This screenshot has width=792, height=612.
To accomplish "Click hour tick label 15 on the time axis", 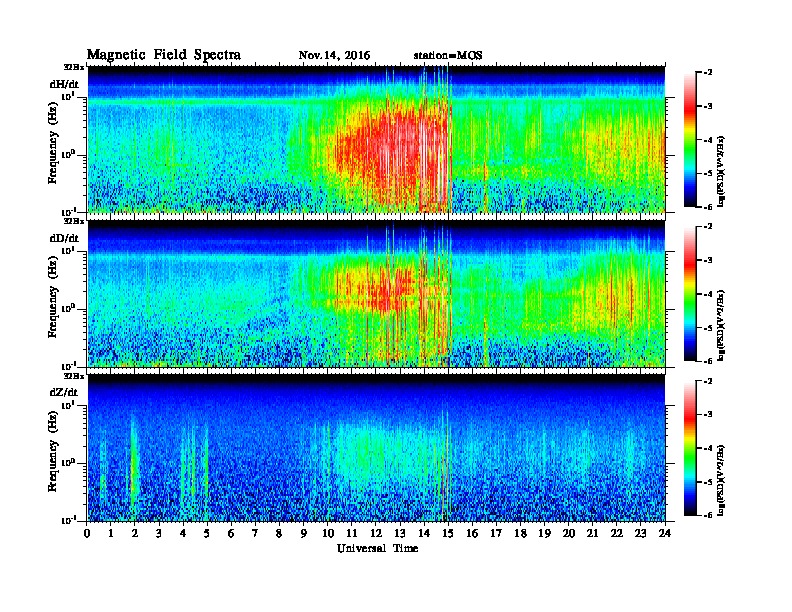I will point(448,534).
